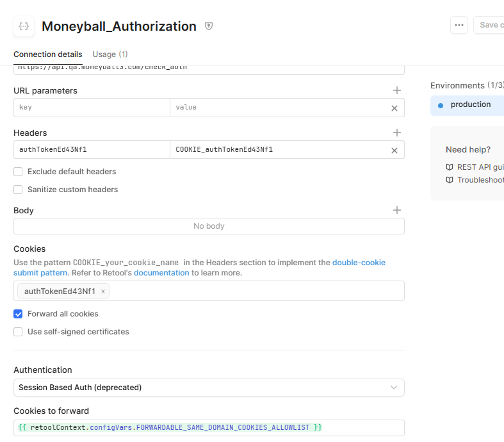Click the Authentication section heading
Viewport: 504px width, 442px height.
tap(43, 370)
